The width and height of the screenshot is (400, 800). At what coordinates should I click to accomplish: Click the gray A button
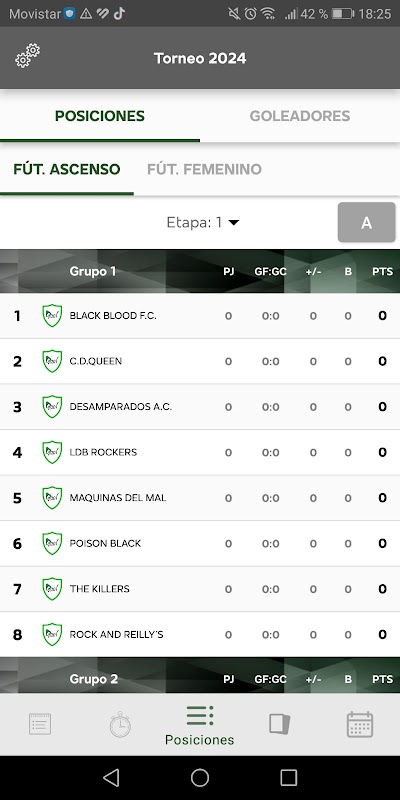(x=366, y=222)
